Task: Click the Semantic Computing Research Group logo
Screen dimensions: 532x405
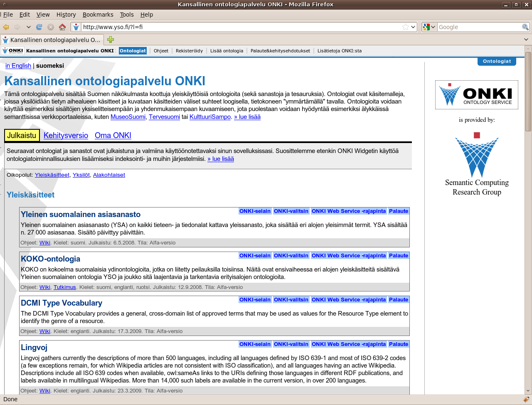Action: point(477,164)
